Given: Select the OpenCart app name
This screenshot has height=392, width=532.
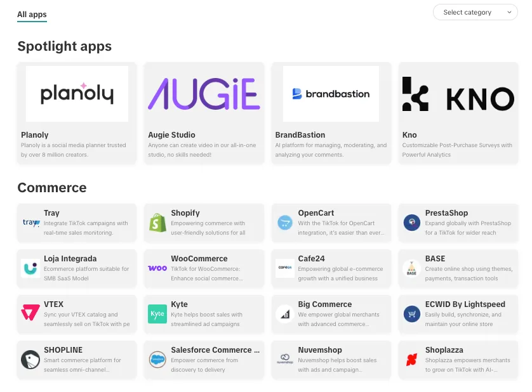Looking at the screenshot, I should tap(316, 213).
